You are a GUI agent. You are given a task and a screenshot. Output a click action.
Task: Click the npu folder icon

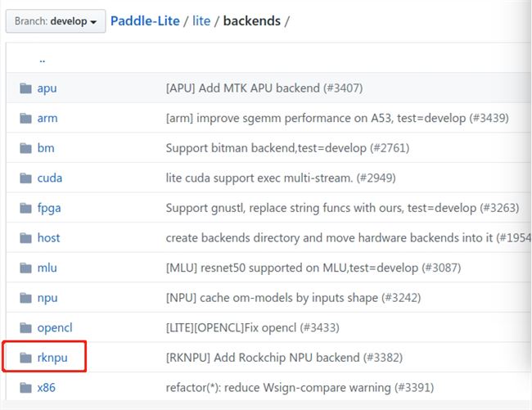[x=26, y=298]
